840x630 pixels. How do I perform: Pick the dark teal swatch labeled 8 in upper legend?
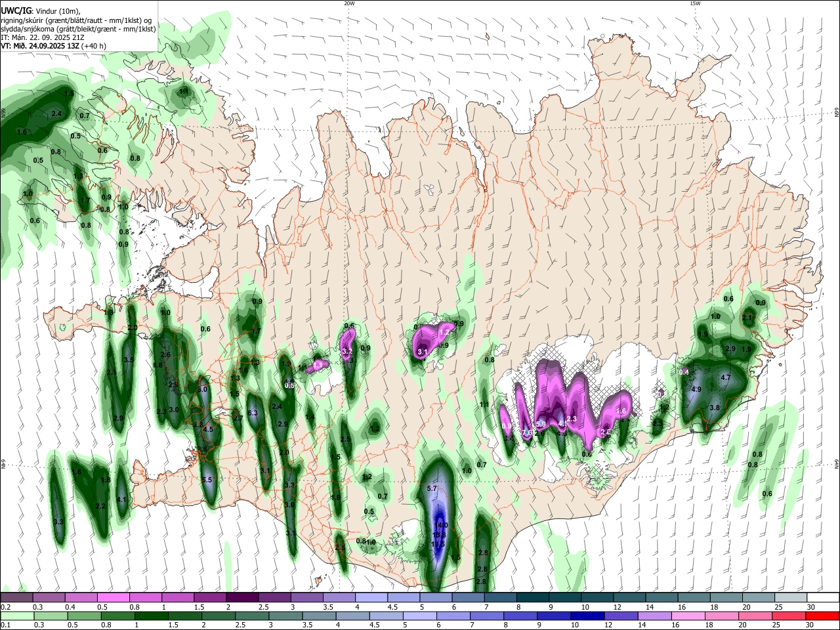pos(532,598)
